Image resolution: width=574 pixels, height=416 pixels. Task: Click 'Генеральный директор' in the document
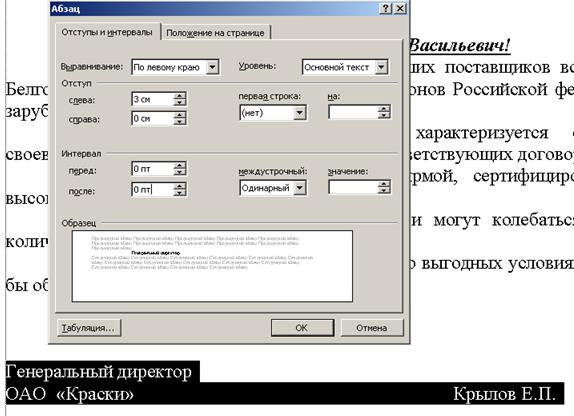99,372
